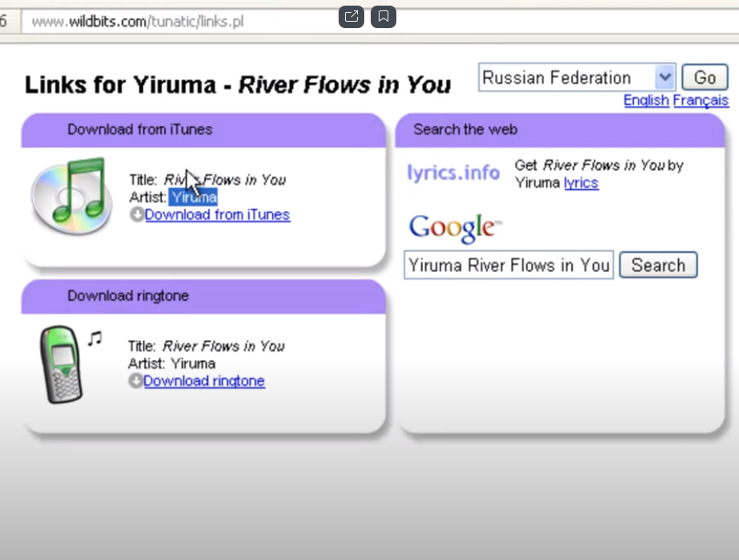The height and width of the screenshot is (560, 739).
Task: Click the Artist: Yiruma text in ringtone box
Action: pyautogui.click(x=172, y=363)
